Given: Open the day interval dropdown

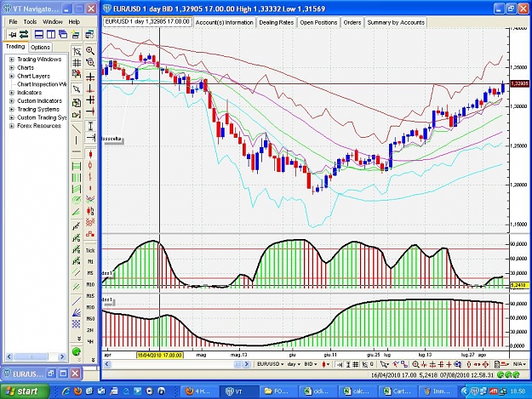Looking at the screenshot, I should pos(295,364).
